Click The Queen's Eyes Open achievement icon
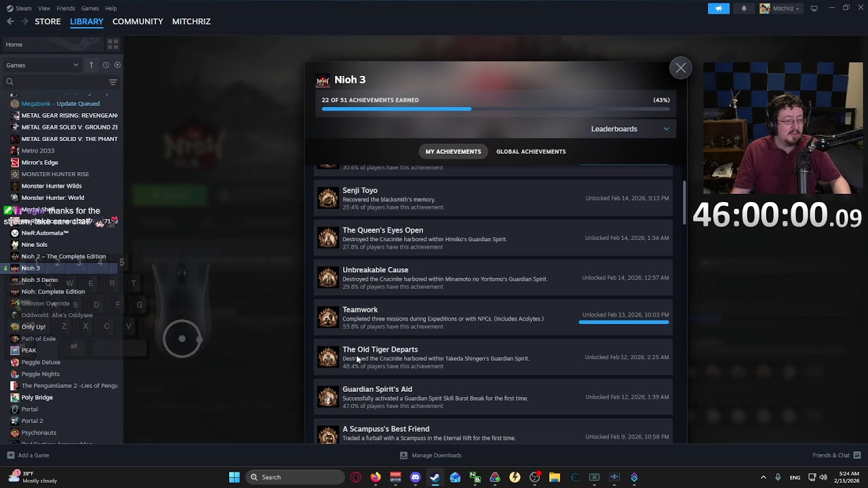Viewport: 868px width, 488px height. point(328,238)
